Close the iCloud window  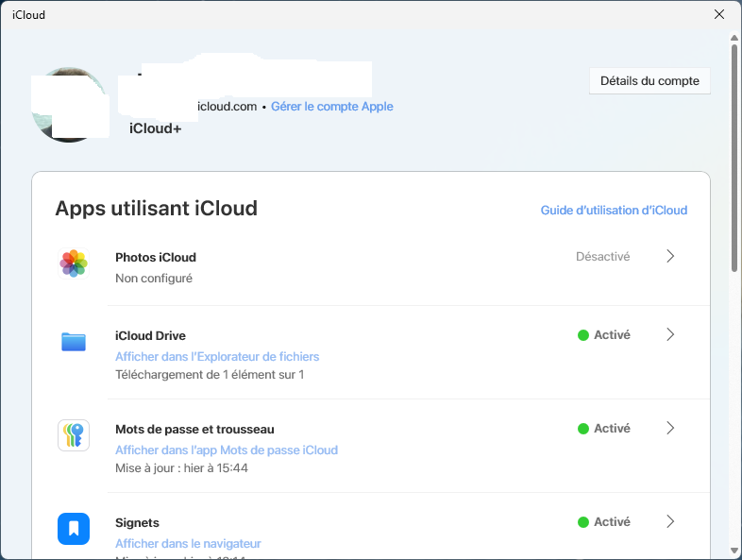[x=720, y=14]
